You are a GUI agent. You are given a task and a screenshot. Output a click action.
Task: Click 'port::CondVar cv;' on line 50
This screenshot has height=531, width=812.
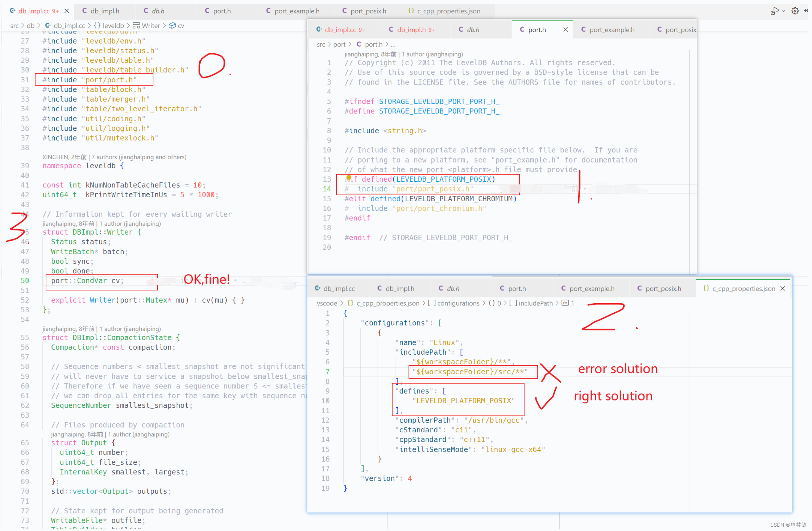(x=87, y=281)
